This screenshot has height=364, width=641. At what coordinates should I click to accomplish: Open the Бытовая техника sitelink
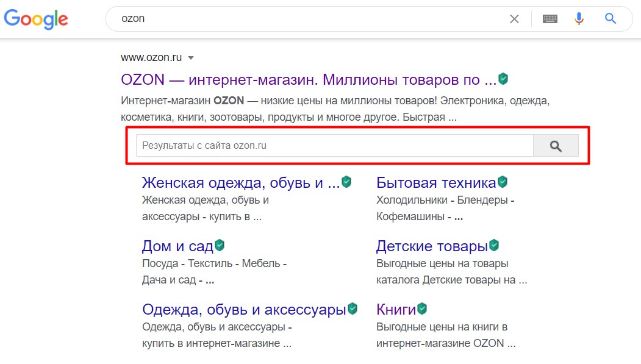tap(436, 183)
